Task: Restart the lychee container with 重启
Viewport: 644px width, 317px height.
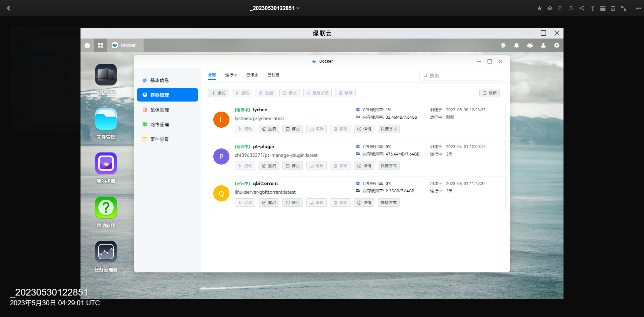Action: (x=269, y=129)
